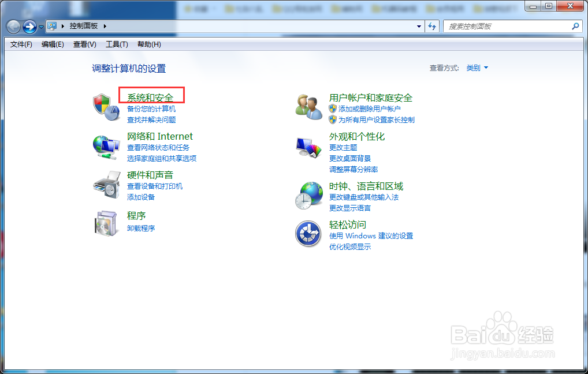
Task: Click 更改主题 link
Action: 343,147
